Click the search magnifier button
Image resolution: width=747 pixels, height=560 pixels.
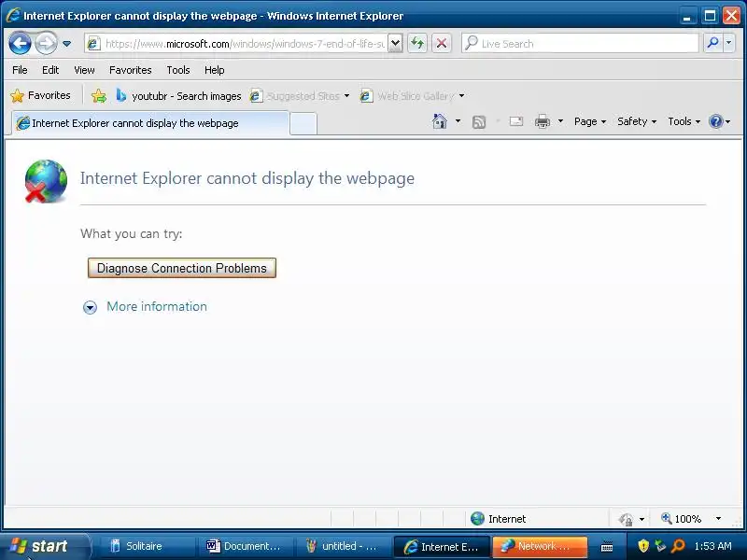point(712,43)
